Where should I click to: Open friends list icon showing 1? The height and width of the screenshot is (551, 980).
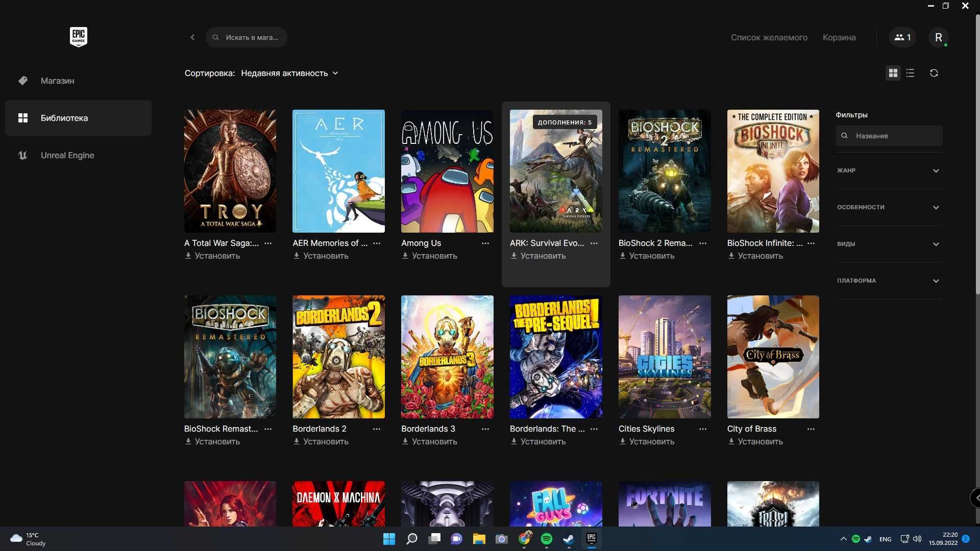click(902, 37)
